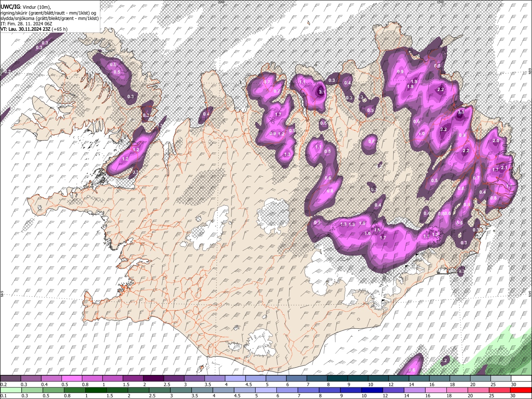Pick the snow scale swatch between 8 and 9

click(x=337, y=379)
